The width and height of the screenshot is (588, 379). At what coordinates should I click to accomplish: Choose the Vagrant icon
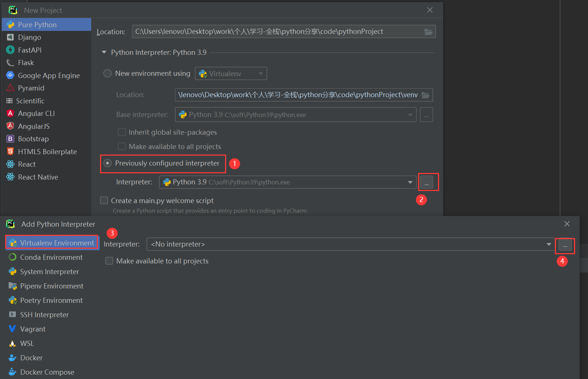point(13,329)
